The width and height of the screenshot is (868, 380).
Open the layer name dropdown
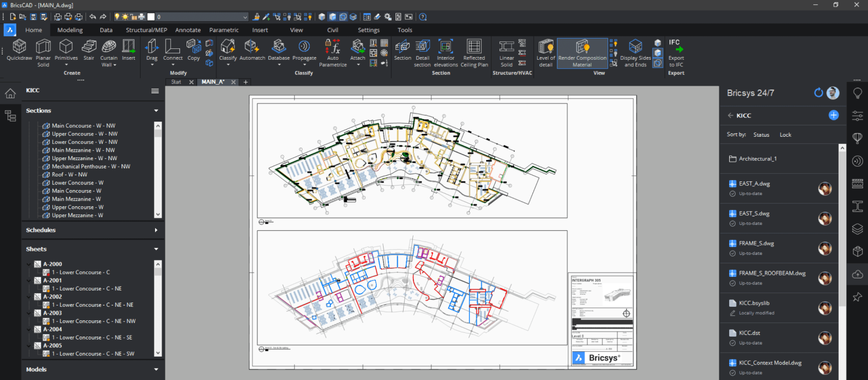[245, 17]
